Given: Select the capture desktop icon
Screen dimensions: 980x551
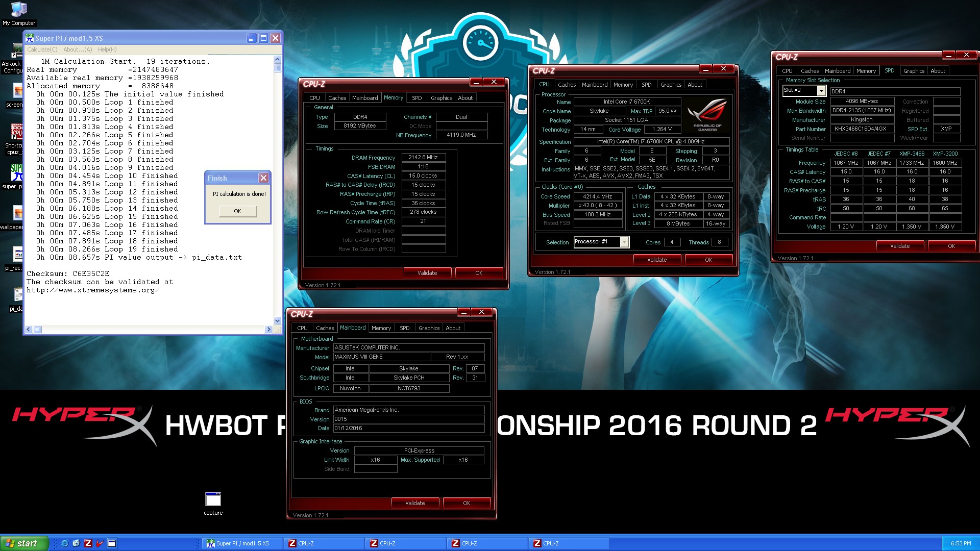Looking at the screenshot, I should click(213, 504).
